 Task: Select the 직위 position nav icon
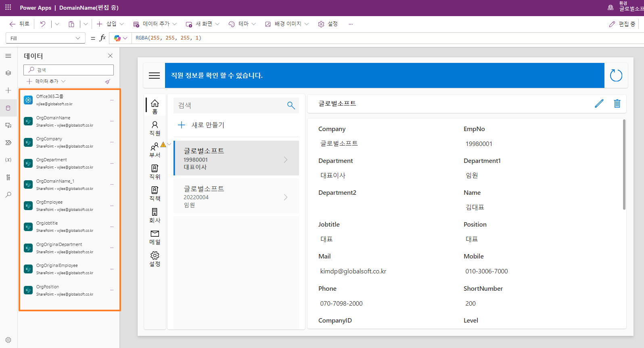pyautogui.click(x=155, y=172)
